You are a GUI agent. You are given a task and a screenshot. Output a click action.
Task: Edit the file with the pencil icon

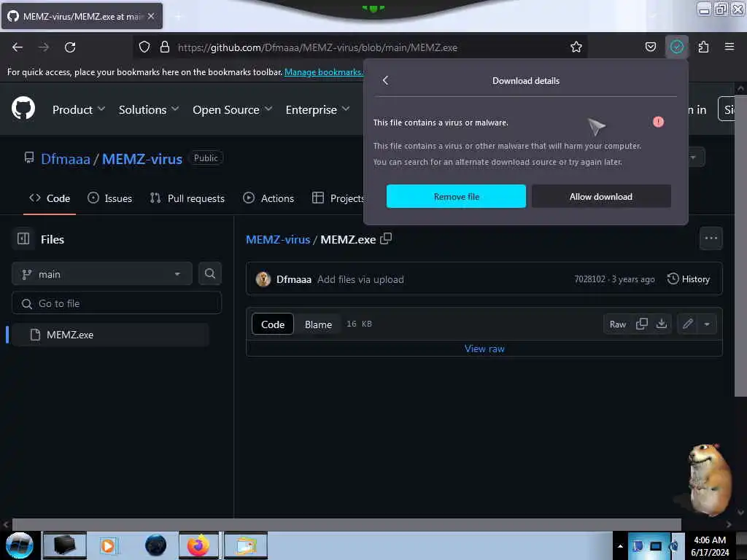[687, 324]
